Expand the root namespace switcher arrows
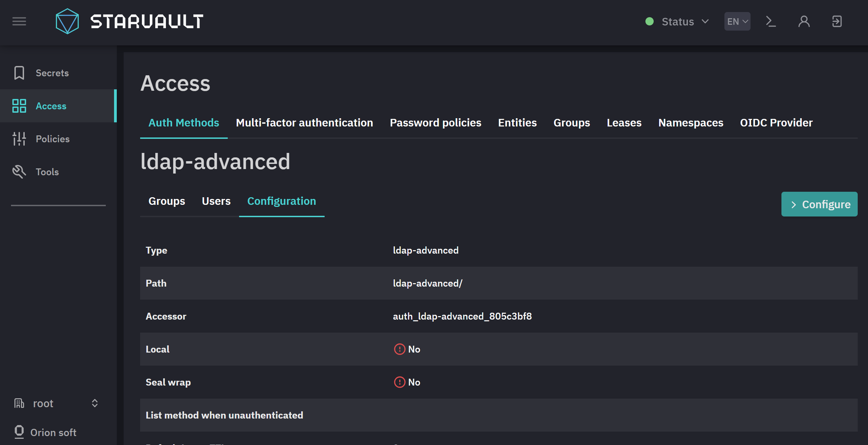 click(95, 403)
